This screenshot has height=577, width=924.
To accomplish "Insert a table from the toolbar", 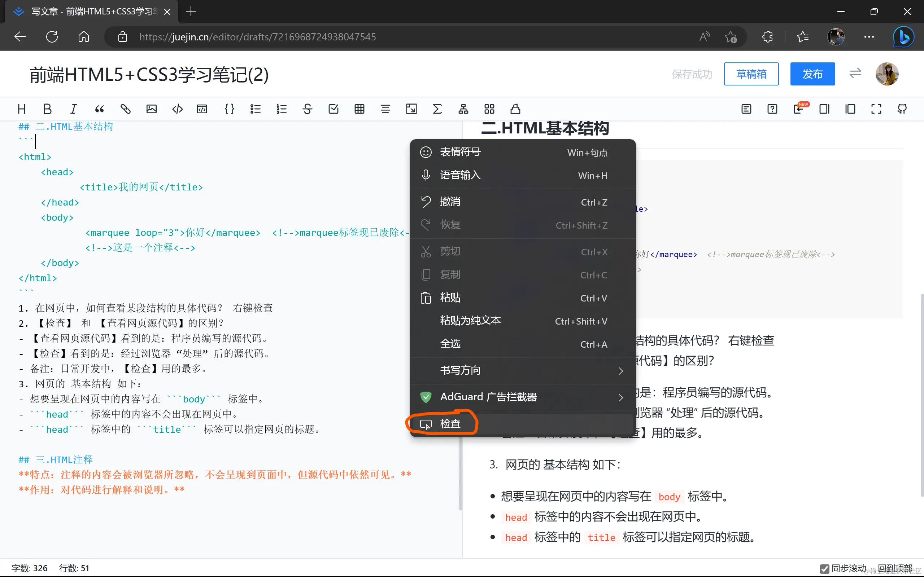I will click(x=359, y=109).
